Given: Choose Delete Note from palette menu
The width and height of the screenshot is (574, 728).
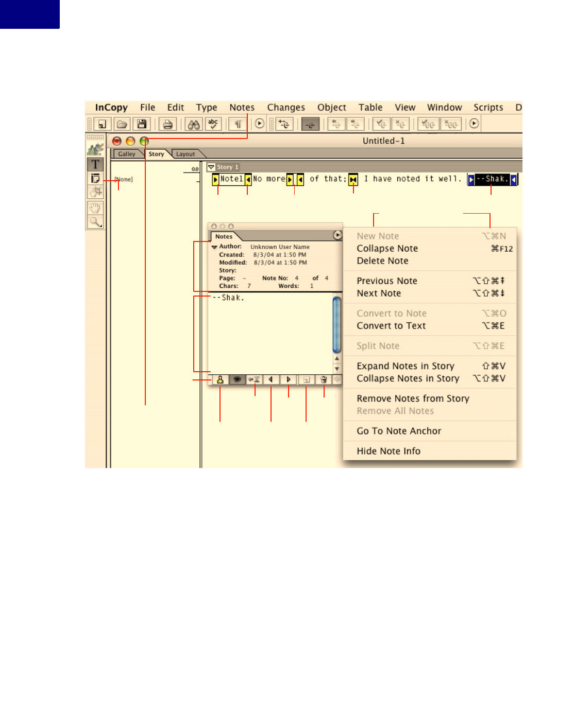Looking at the screenshot, I should 430,261.
